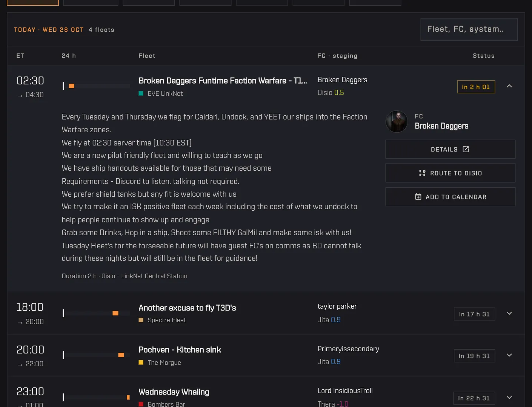Click the tan Spectre Fleet color square

click(141, 320)
